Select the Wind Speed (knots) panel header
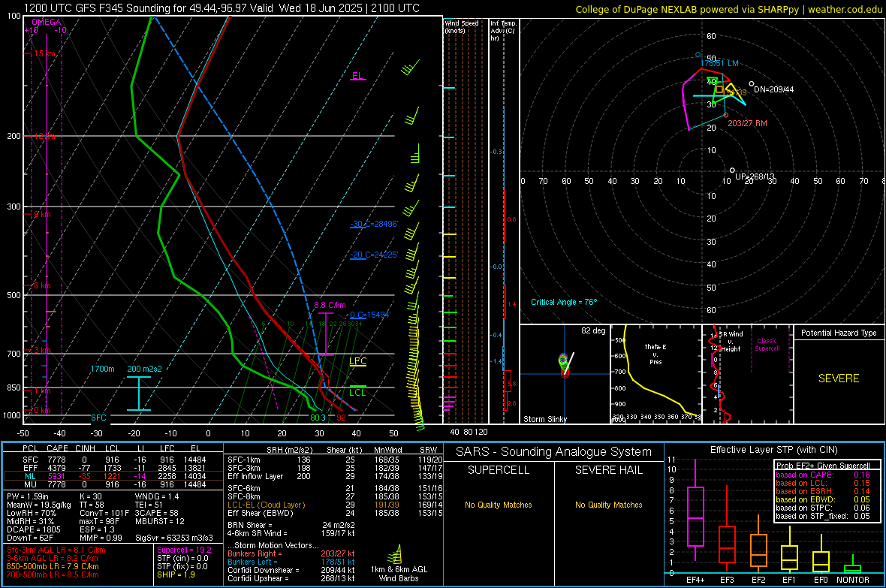The height and width of the screenshot is (588, 886). pyautogui.click(x=461, y=26)
